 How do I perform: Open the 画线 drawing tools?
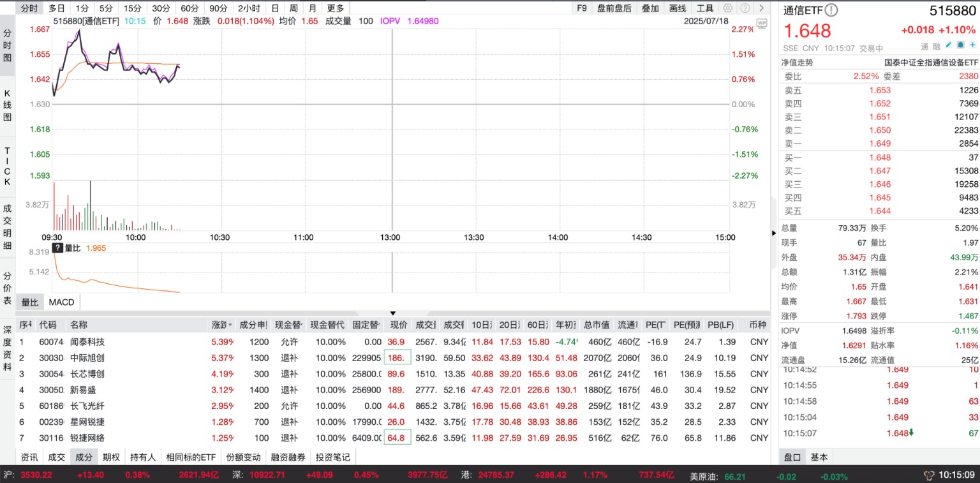coord(678,8)
